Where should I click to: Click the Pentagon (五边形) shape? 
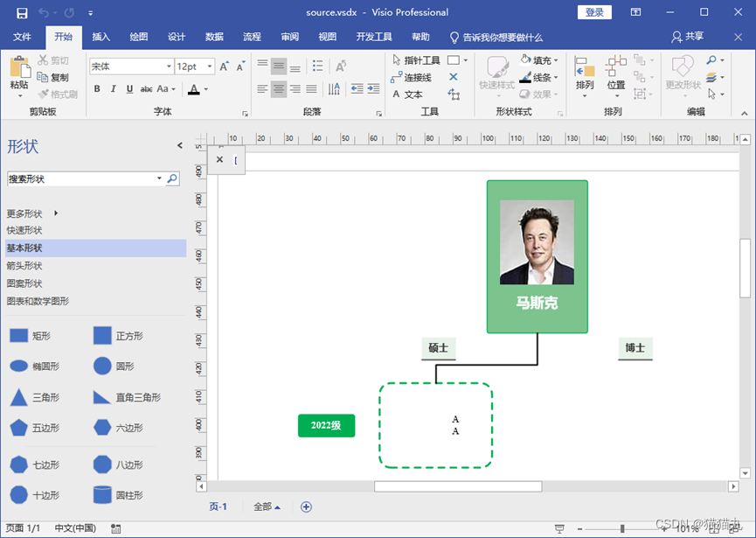click(x=19, y=428)
